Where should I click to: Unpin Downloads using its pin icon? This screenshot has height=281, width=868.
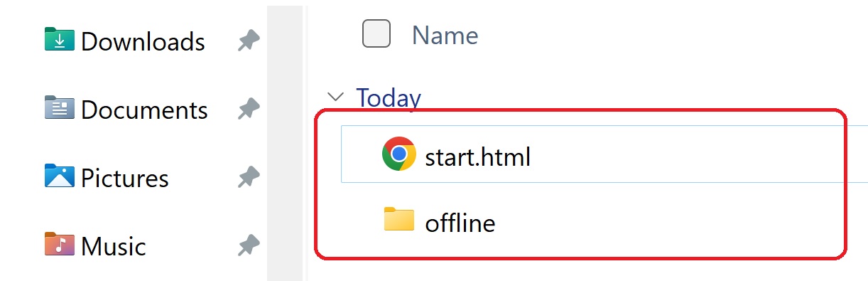(248, 41)
